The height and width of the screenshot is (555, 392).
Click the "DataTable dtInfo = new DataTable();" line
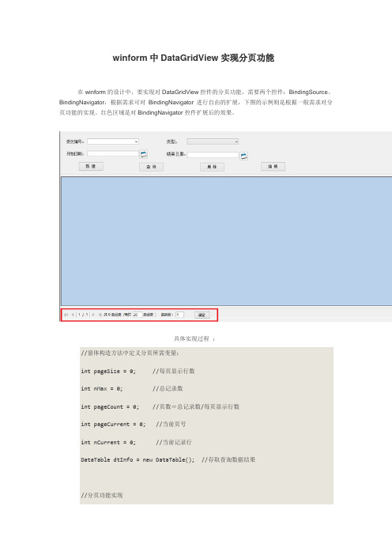click(x=138, y=460)
